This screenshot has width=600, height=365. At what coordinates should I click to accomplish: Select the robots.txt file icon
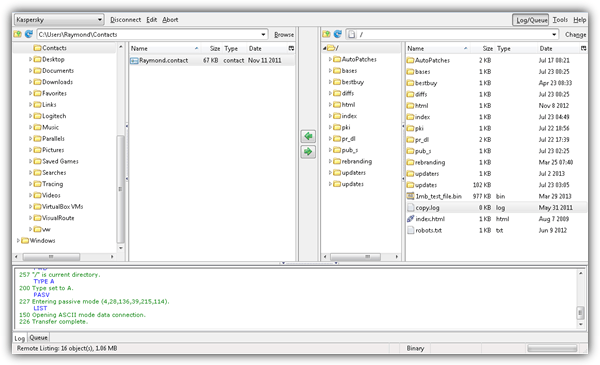410,230
